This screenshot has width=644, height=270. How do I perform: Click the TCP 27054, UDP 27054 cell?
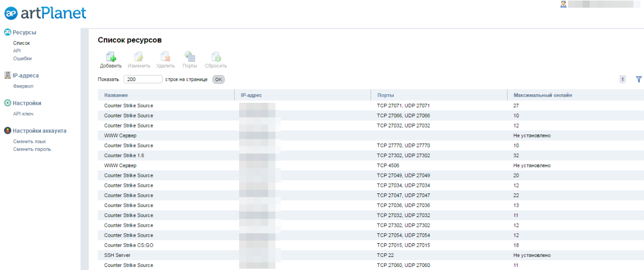point(403,235)
